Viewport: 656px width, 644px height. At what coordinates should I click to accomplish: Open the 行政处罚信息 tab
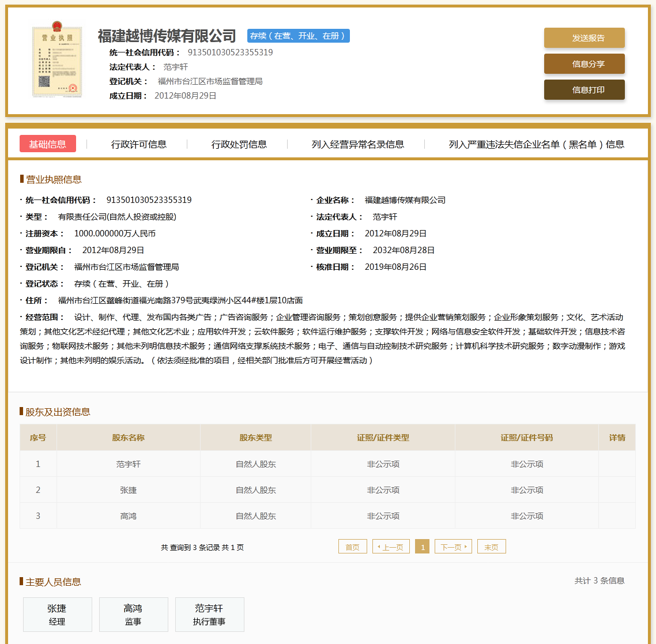[239, 144]
